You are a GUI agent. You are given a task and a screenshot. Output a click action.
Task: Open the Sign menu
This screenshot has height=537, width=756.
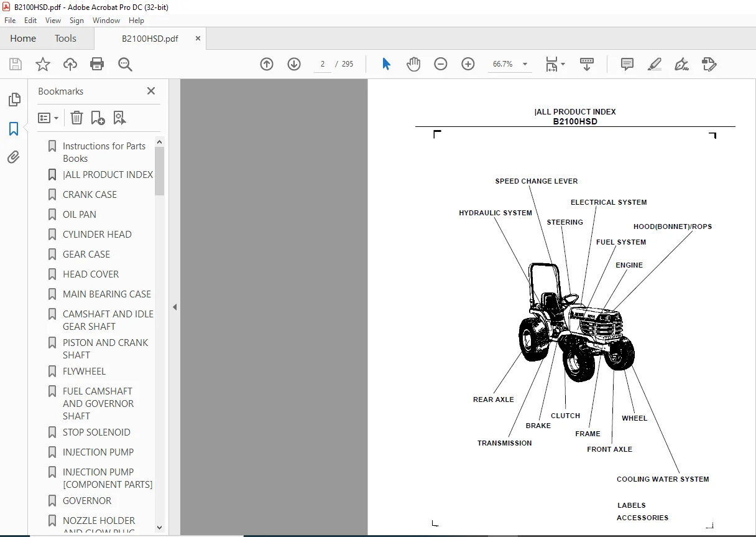[76, 21]
